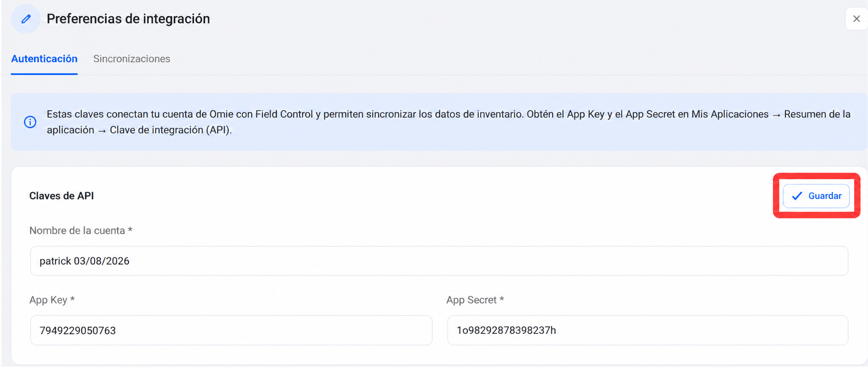This screenshot has height=369, width=868.
Task: Select the Autenticación tab
Action: [x=44, y=59]
